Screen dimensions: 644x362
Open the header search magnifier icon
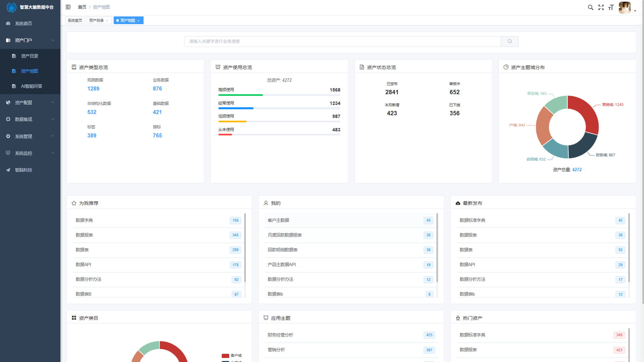(x=590, y=7)
